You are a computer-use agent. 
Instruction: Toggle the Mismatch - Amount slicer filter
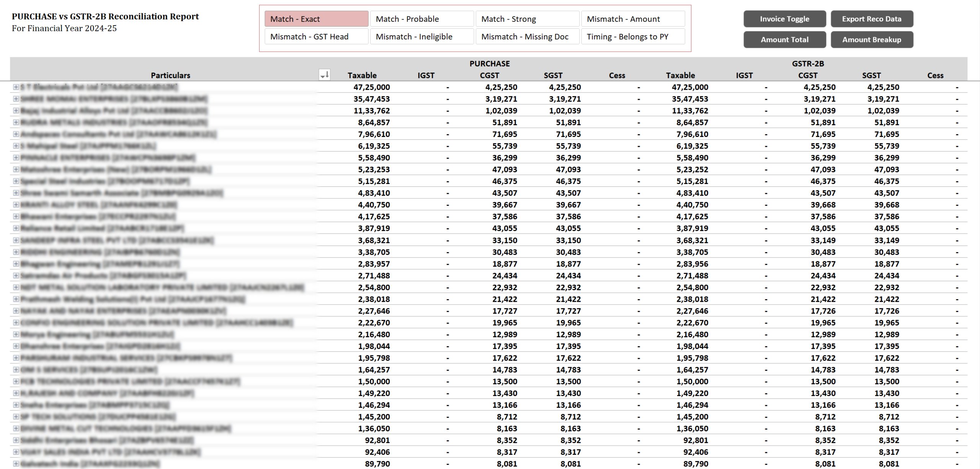pos(632,19)
